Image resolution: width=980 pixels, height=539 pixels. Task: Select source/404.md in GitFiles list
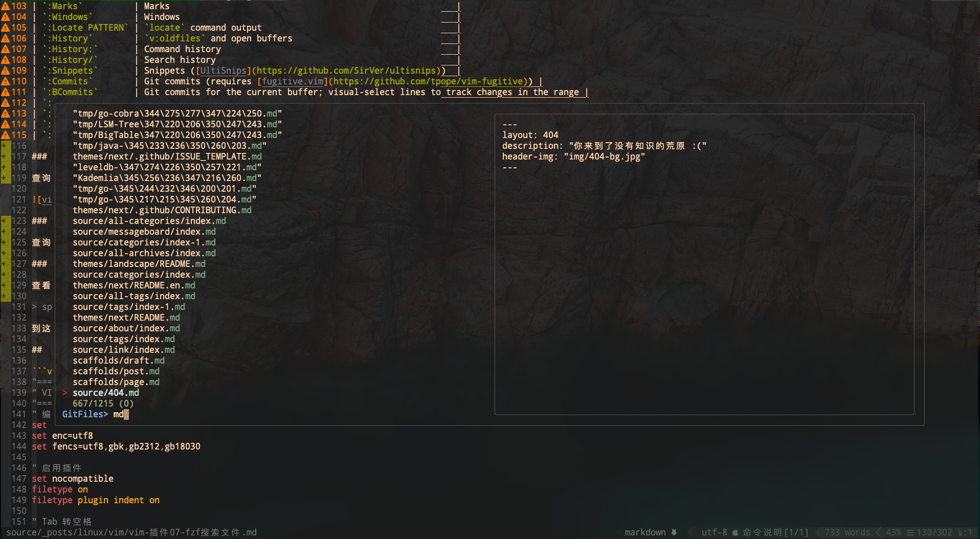(106, 393)
